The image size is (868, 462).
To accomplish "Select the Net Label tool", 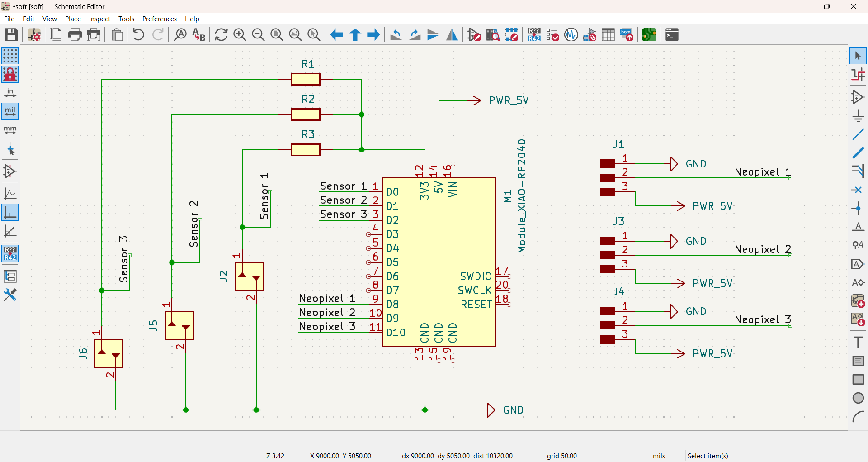I will (858, 227).
